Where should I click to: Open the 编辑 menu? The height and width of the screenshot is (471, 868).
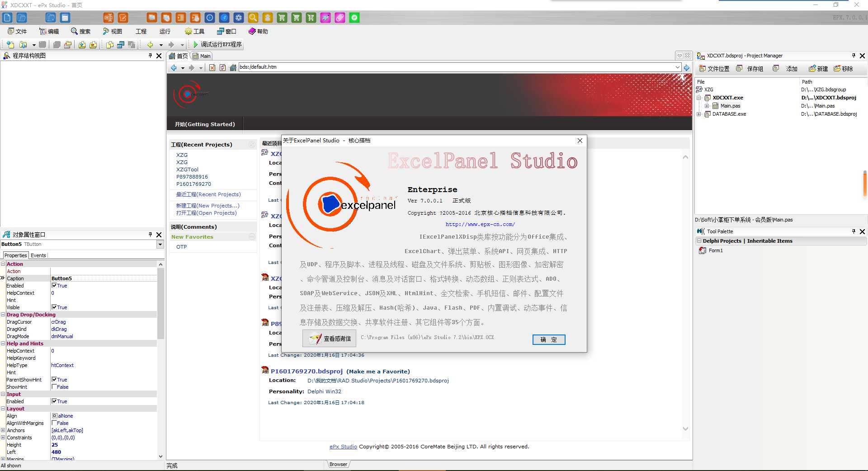pyautogui.click(x=49, y=31)
